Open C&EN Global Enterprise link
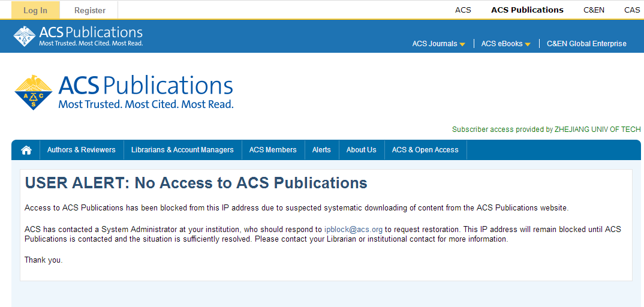Image resolution: width=644 pixels, height=307 pixels. click(586, 44)
